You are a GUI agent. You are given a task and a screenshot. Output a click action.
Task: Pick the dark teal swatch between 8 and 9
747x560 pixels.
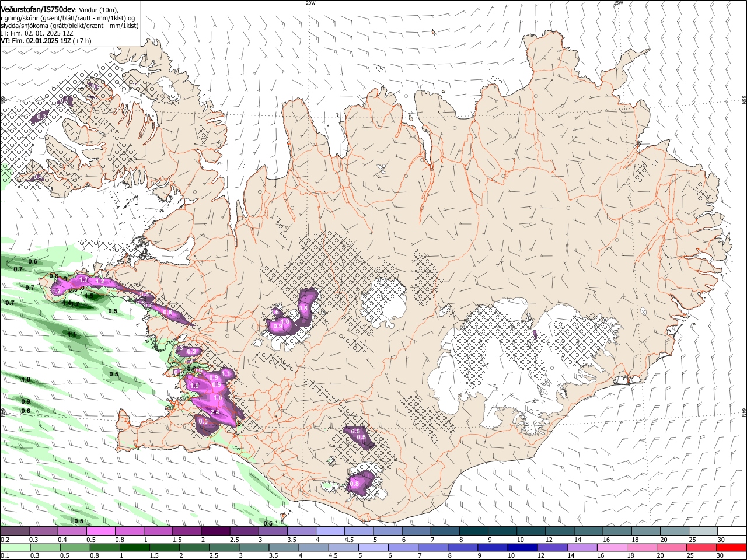coord(473,531)
